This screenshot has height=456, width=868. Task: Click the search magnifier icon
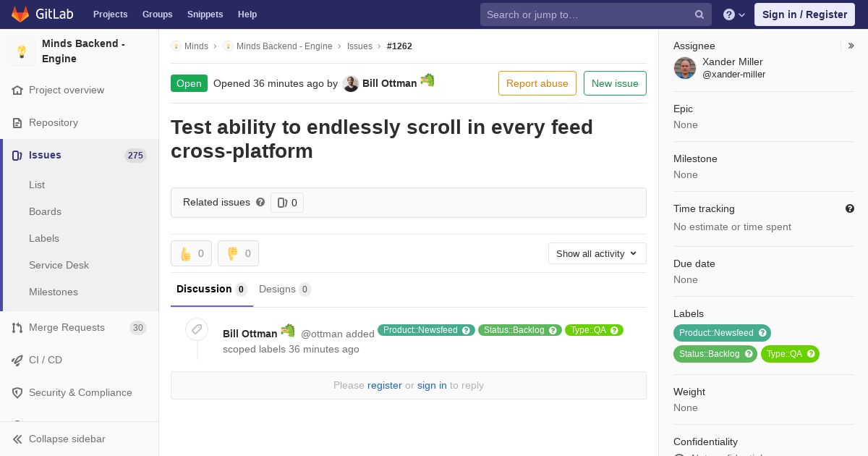699,14
